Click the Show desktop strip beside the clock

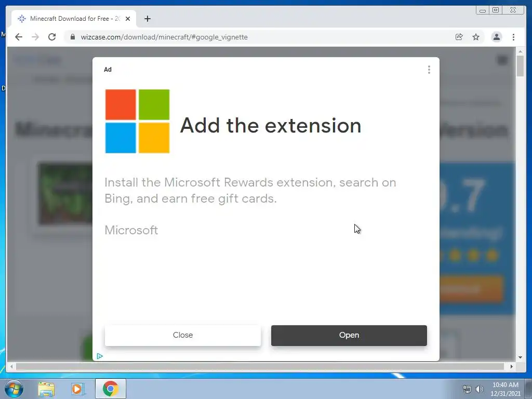528,389
